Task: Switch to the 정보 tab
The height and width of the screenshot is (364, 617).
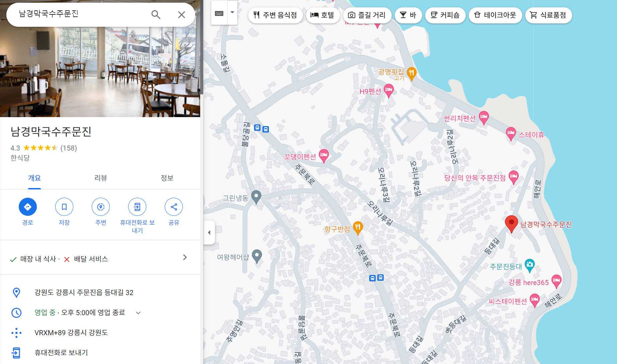Action: [x=167, y=178]
